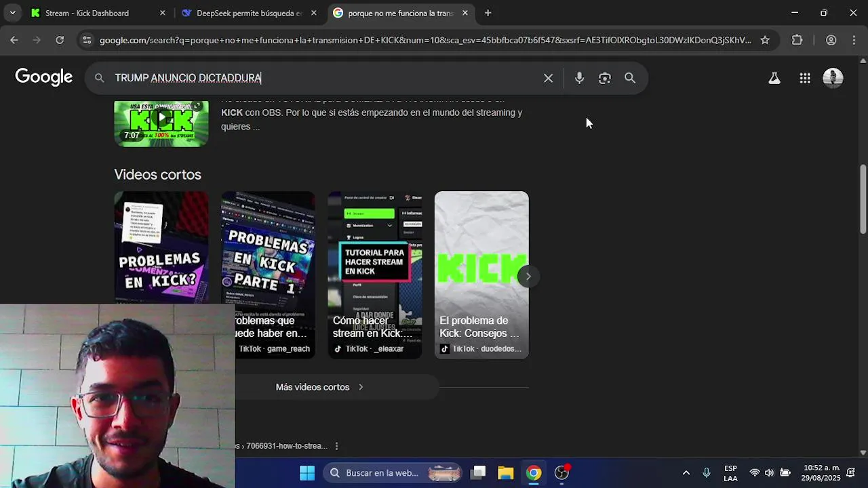Click taskbar 'Buscar en la web' search
The image size is (868, 488).
click(x=393, y=472)
